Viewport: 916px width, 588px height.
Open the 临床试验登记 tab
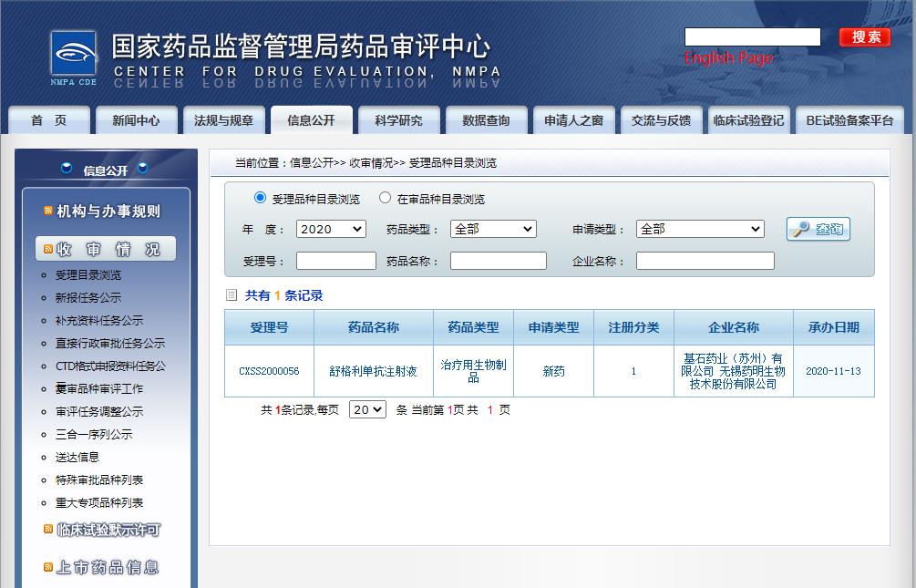[x=747, y=120]
